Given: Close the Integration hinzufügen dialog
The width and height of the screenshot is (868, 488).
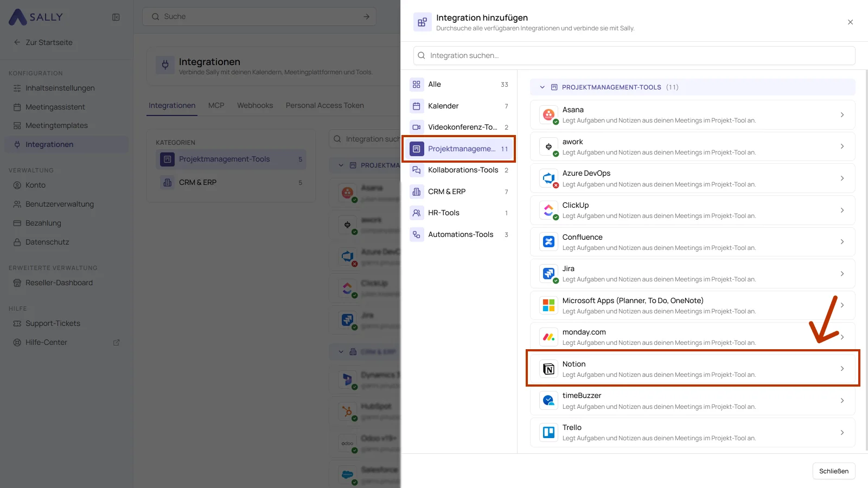Looking at the screenshot, I should coord(850,22).
